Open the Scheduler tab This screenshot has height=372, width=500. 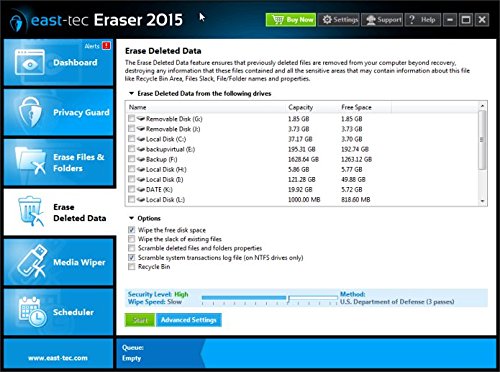pyautogui.click(x=58, y=312)
